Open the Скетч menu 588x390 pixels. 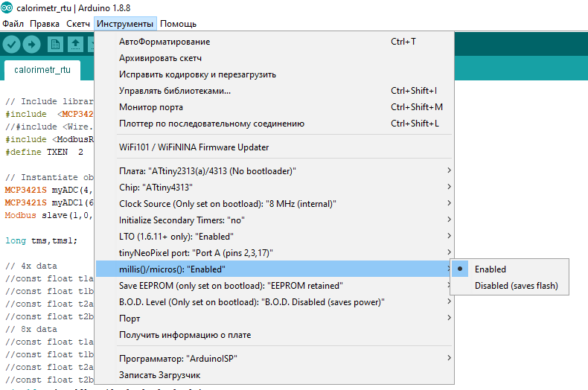click(x=78, y=24)
